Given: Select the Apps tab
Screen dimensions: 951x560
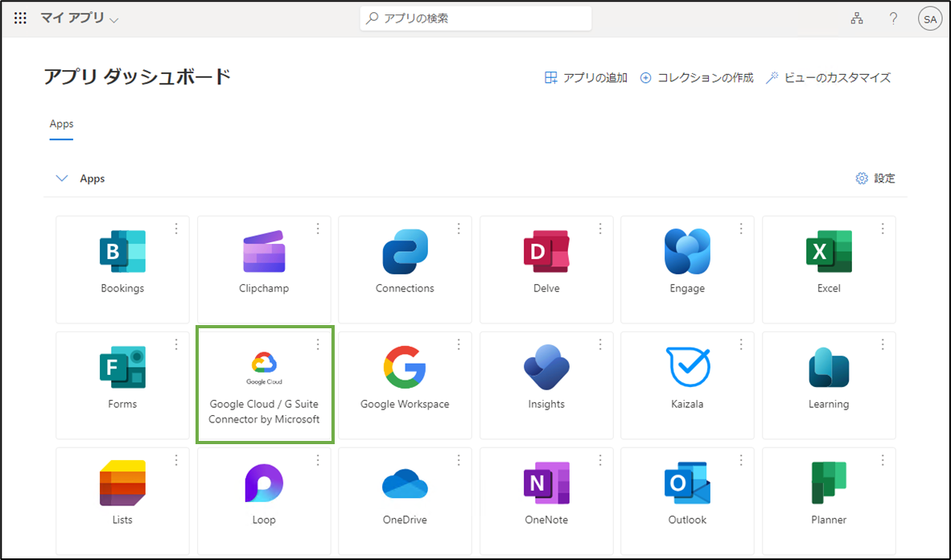Looking at the screenshot, I should 61,125.
